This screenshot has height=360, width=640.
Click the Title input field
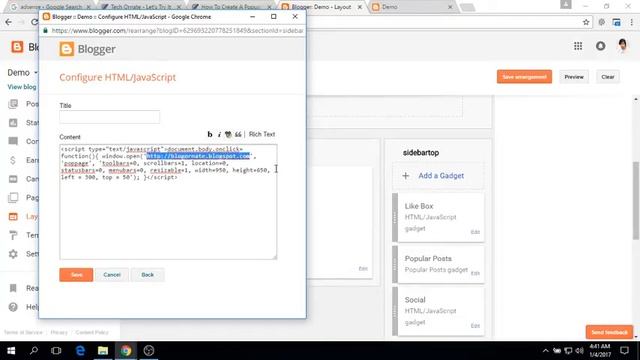[109, 117]
